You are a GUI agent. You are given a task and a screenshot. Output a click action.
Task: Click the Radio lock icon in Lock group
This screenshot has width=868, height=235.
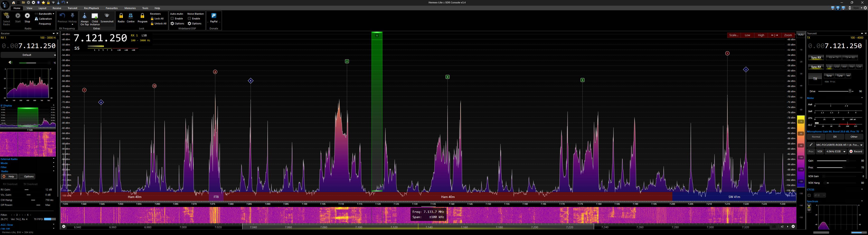(121, 16)
